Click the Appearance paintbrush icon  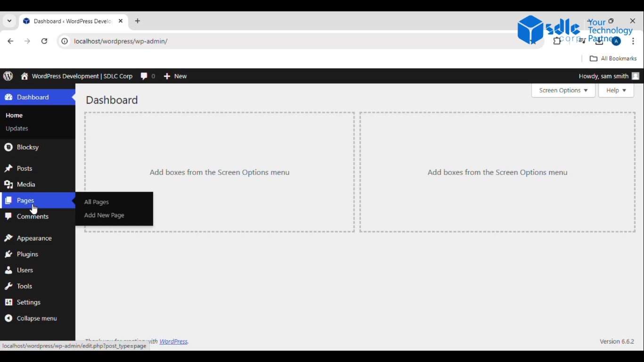[8, 238]
